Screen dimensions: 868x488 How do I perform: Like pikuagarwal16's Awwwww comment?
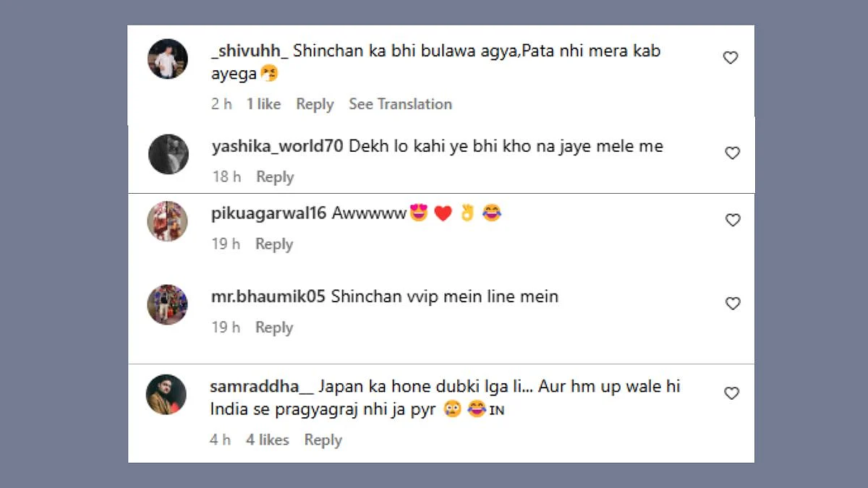point(733,221)
